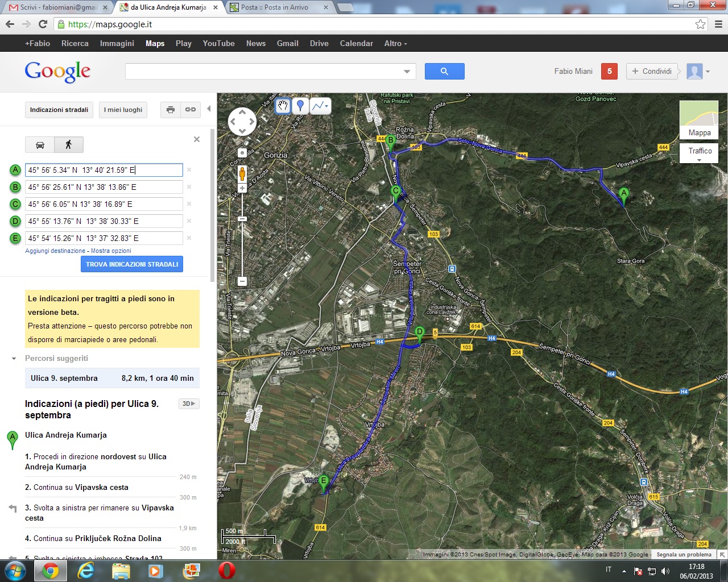Viewport: 728px width, 582px height.
Task: Click Aggiungi destinazione link
Action: click(x=55, y=251)
